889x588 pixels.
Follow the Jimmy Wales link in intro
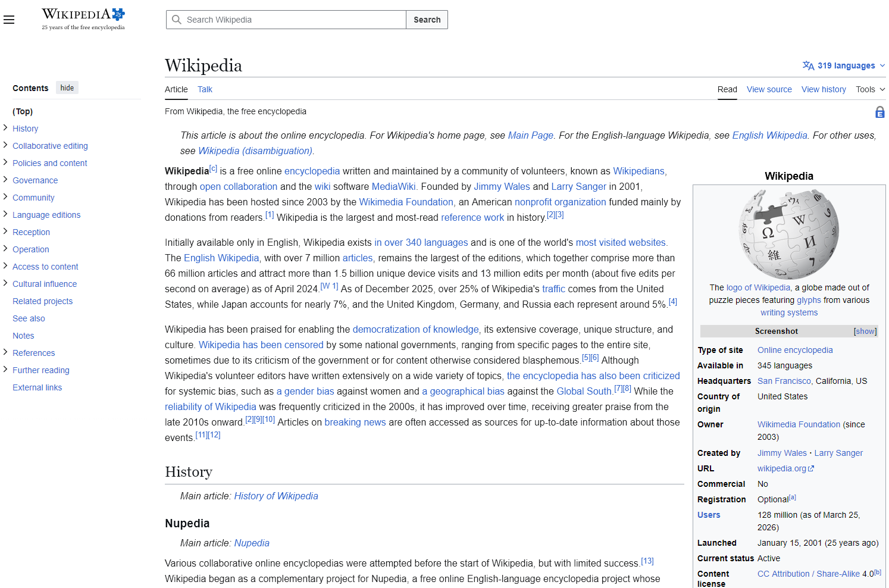(x=502, y=186)
